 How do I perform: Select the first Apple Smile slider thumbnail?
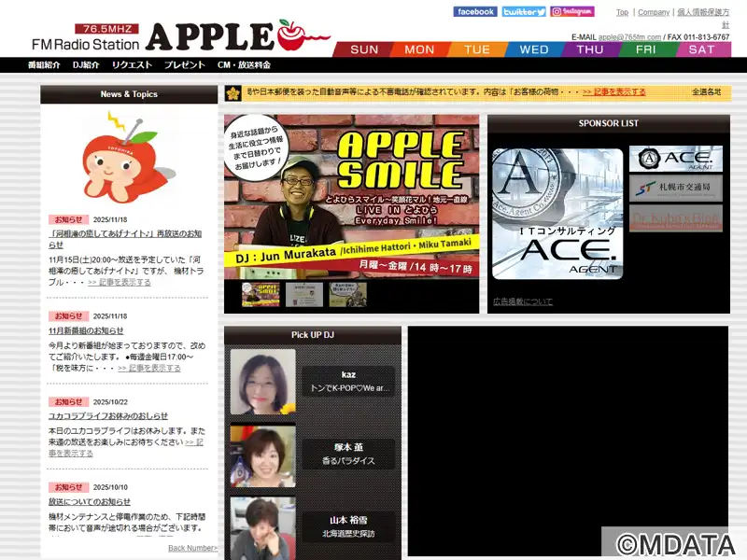pos(261,295)
